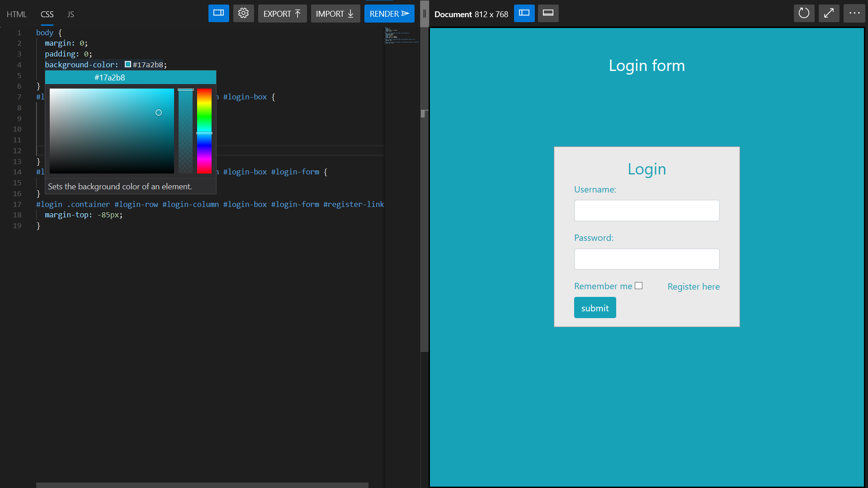Open the more options ellipsis menu
This screenshot has width=868, height=488.
(x=854, y=14)
